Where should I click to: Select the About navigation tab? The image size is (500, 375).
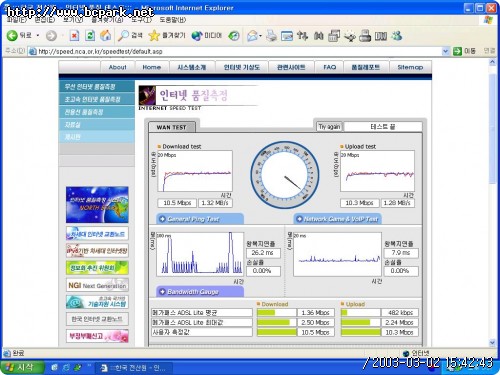118,67
